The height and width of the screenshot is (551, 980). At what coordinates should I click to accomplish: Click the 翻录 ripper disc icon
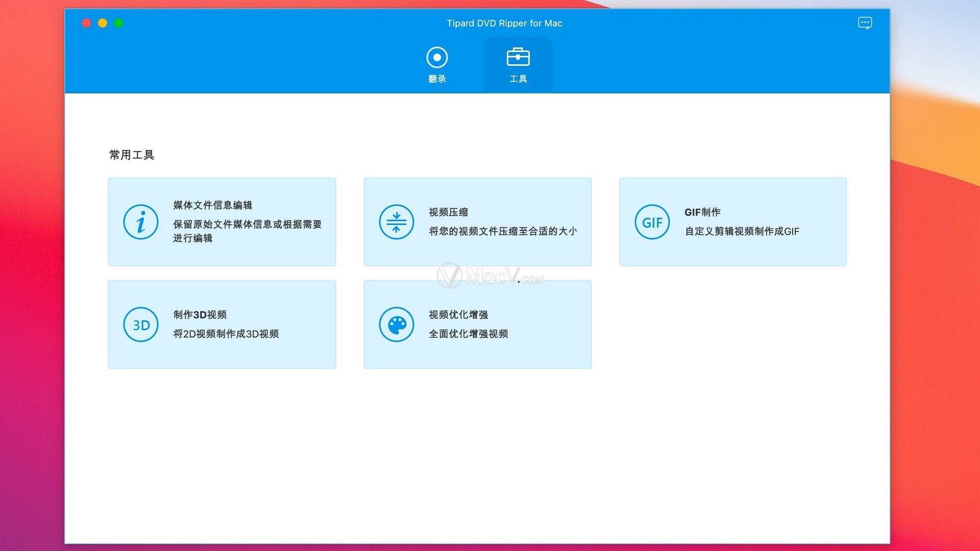(437, 57)
